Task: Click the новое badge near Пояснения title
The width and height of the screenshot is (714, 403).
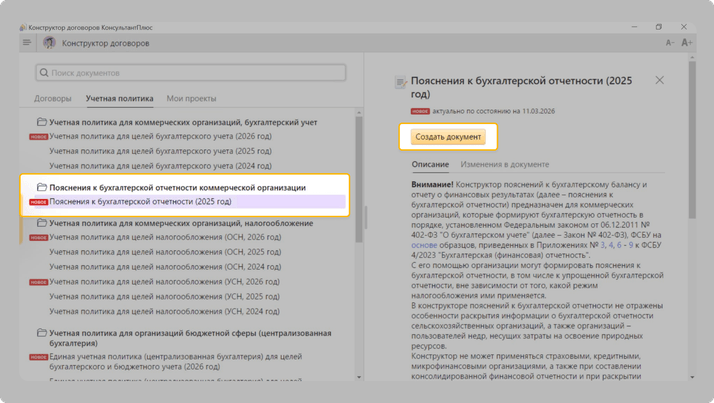Action: pyautogui.click(x=420, y=111)
